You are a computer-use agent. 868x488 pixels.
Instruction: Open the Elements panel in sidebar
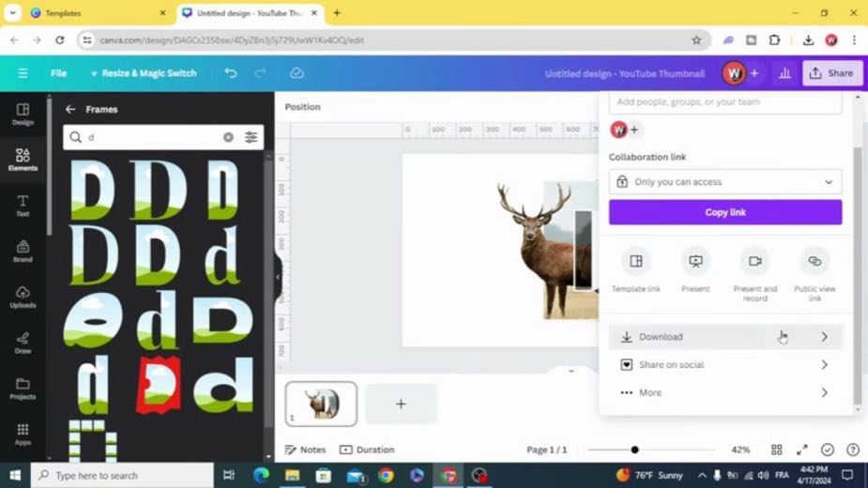pos(23,160)
